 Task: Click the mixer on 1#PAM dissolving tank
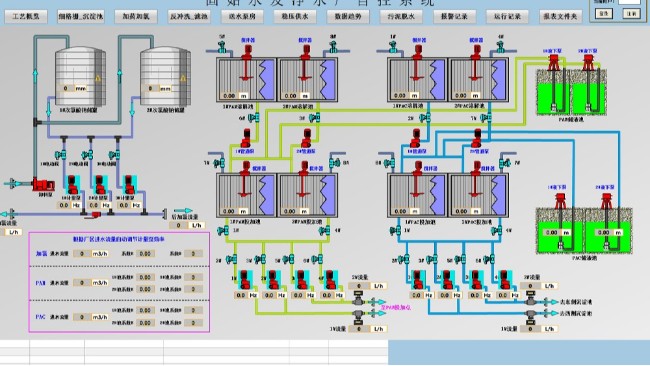pyautogui.click(x=247, y=62)
